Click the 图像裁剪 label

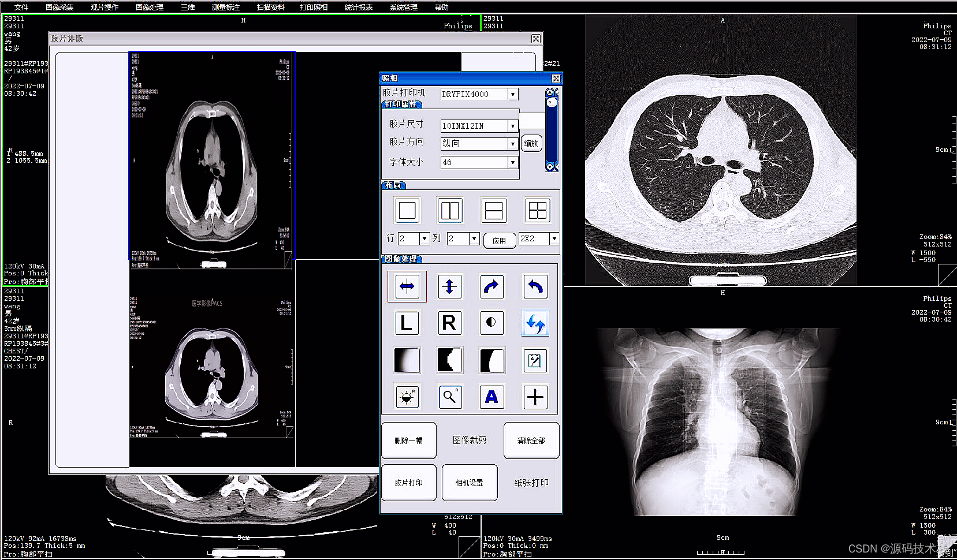470,440
